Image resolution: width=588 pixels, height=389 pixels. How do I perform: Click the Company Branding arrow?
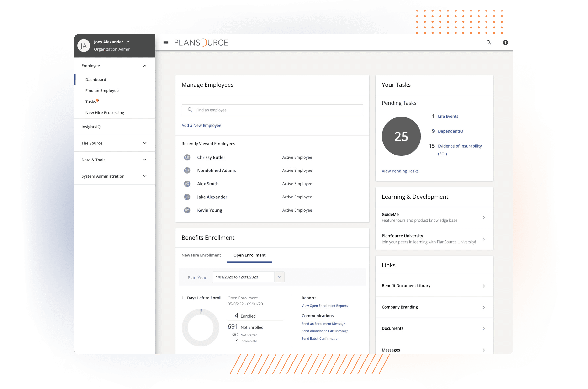tap(484, 307)
